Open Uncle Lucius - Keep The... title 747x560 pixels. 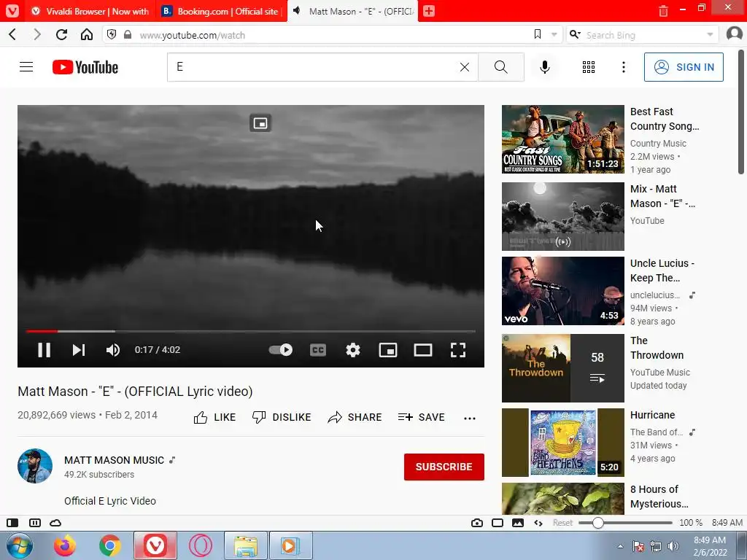point(662,271)
